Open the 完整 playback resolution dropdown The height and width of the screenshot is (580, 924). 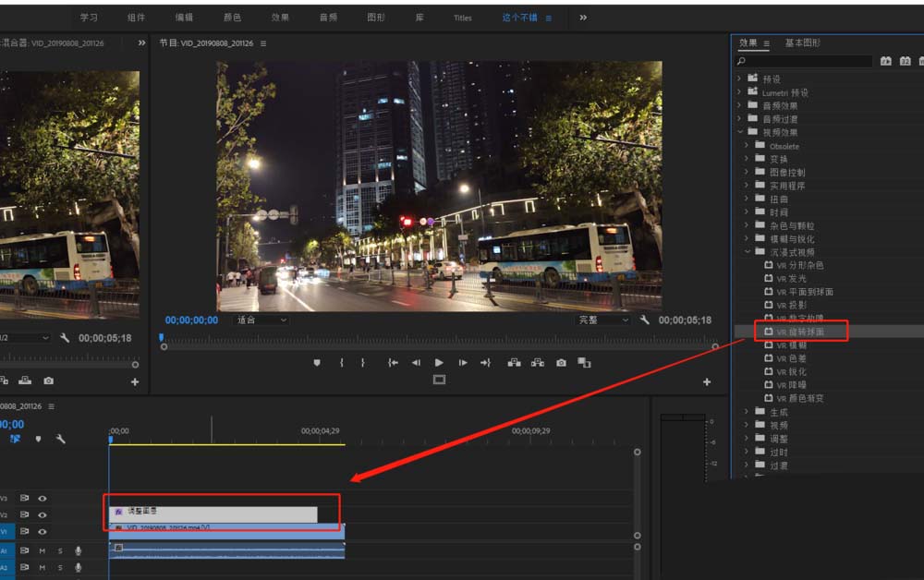pos(602,320)
